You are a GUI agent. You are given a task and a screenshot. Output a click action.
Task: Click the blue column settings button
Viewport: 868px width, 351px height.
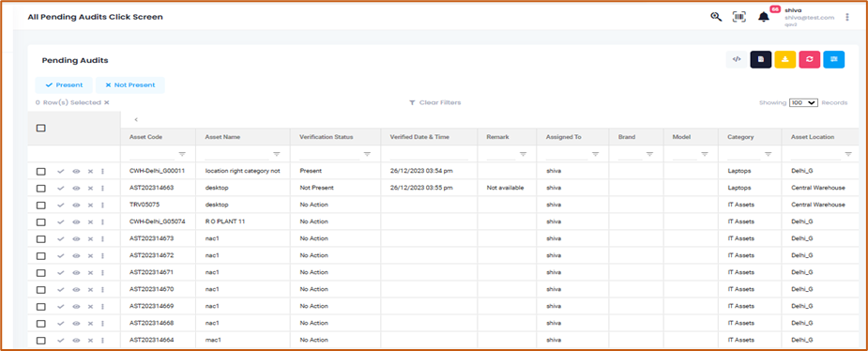click(833, 59)
